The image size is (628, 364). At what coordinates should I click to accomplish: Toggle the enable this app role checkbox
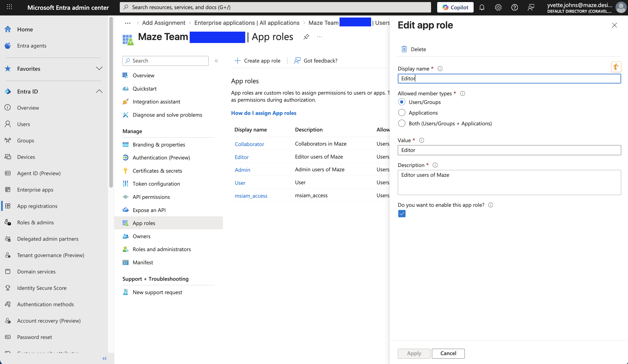click(402, 214)
